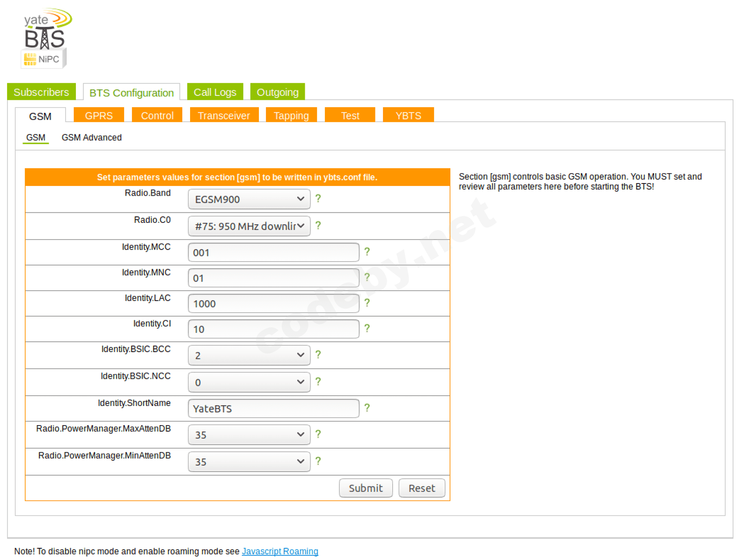Viewport: 749px width, 560px height.
Task: Select the BTS Configuration tab
Action: 132,92
